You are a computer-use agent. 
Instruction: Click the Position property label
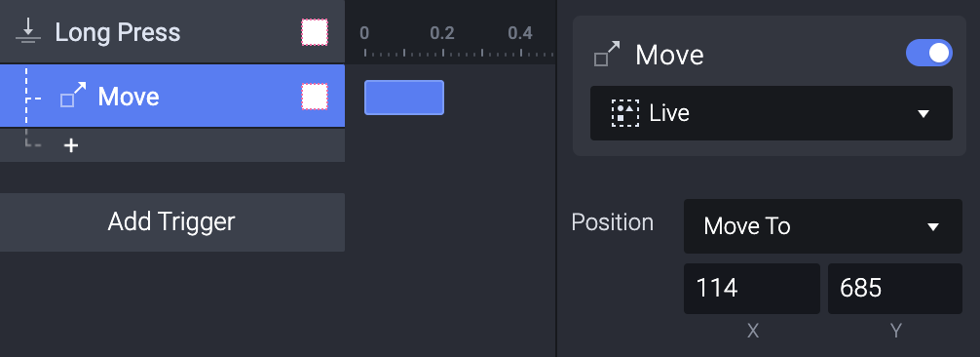click(x=613, y=222)
